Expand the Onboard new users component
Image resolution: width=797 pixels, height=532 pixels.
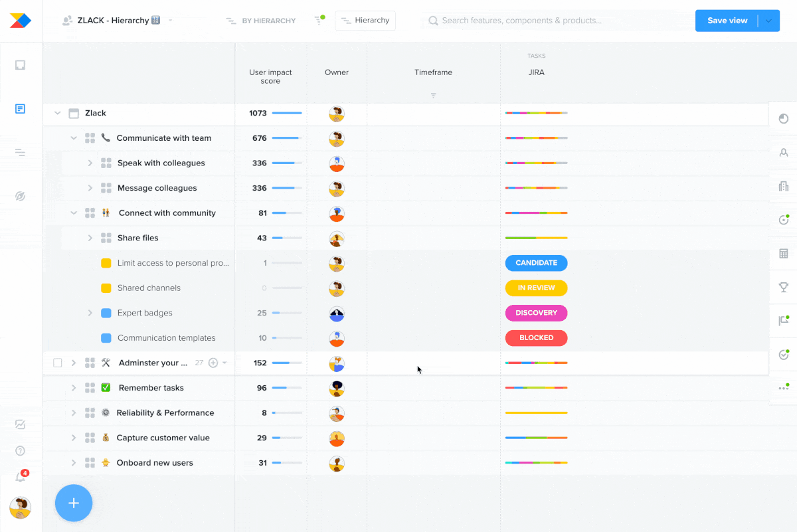74,463
